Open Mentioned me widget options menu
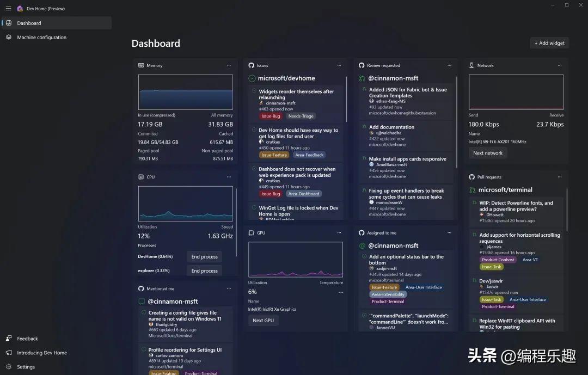This screenshot has height=375, width=588. [229, 289]
